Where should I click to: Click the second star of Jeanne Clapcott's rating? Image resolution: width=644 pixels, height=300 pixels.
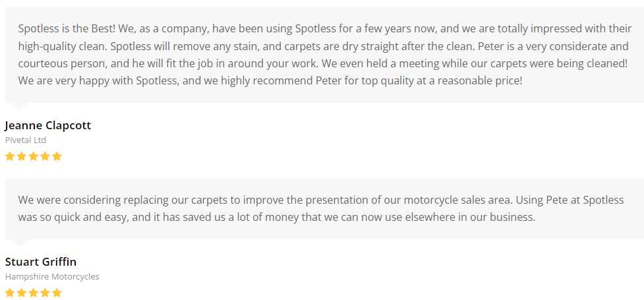tap(21, 156)
